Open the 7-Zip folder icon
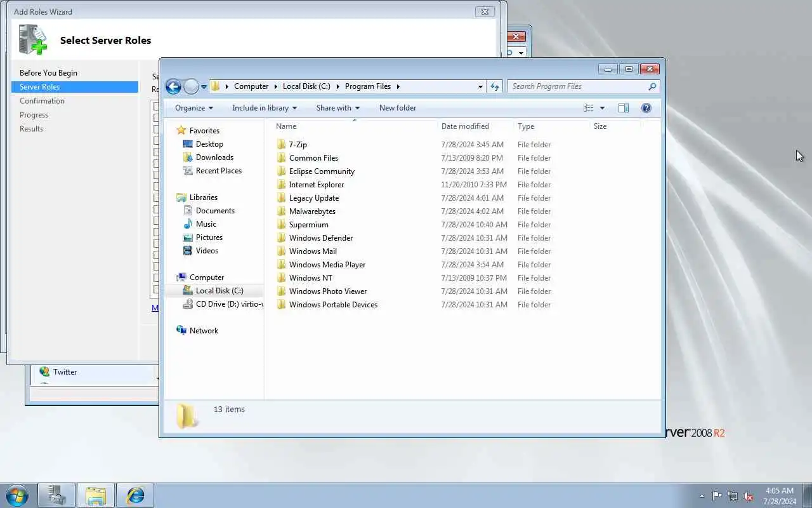This screenshot has width=812, height=508. pos(282,145)
